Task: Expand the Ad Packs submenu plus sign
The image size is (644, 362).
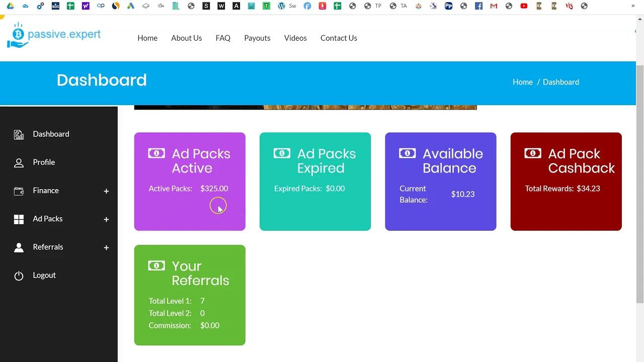Action: [x=106, y=219]
